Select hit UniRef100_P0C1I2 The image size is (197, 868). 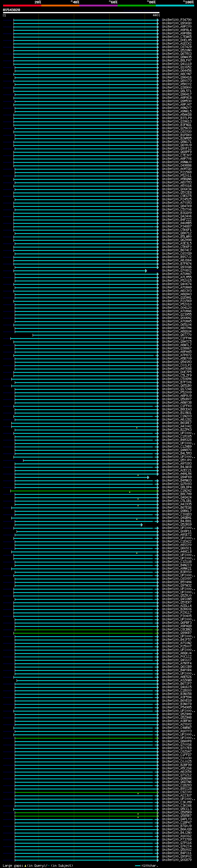tap(177, 656)
